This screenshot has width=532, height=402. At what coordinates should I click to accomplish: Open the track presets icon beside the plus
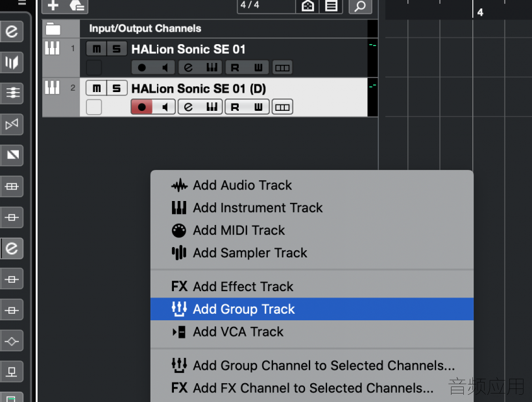pos(77,6)
